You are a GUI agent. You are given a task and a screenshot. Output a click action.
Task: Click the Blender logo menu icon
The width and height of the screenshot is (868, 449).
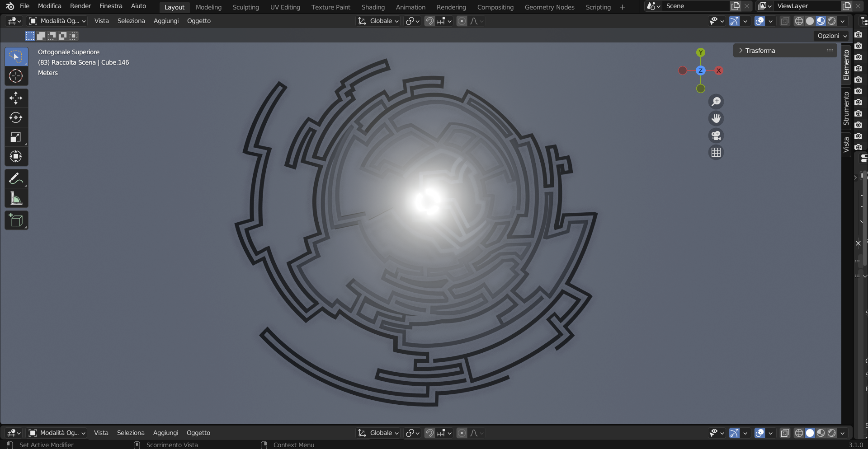[10, 6]
